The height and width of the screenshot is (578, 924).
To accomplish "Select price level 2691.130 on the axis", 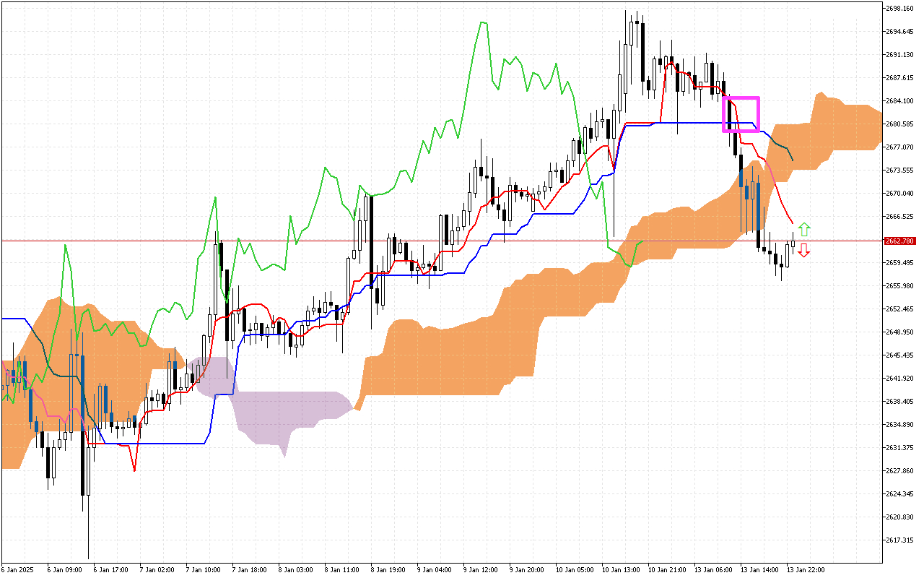I will point(900,55).
